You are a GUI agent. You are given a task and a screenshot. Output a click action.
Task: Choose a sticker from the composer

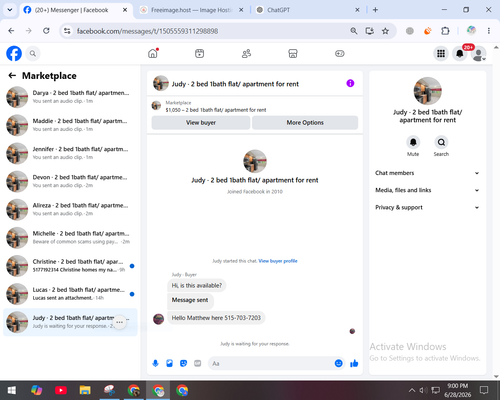point(183,363)
